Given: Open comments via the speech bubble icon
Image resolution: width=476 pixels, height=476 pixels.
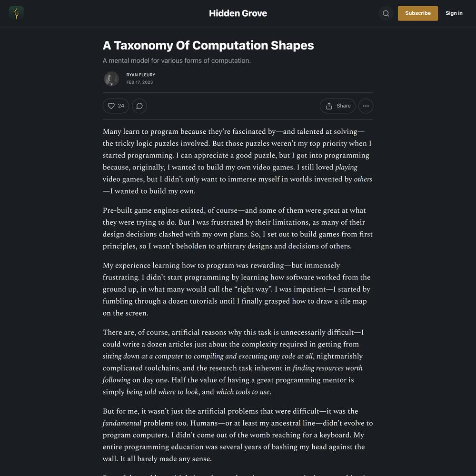Looking at the screenshot, I should tap(139, 106).
